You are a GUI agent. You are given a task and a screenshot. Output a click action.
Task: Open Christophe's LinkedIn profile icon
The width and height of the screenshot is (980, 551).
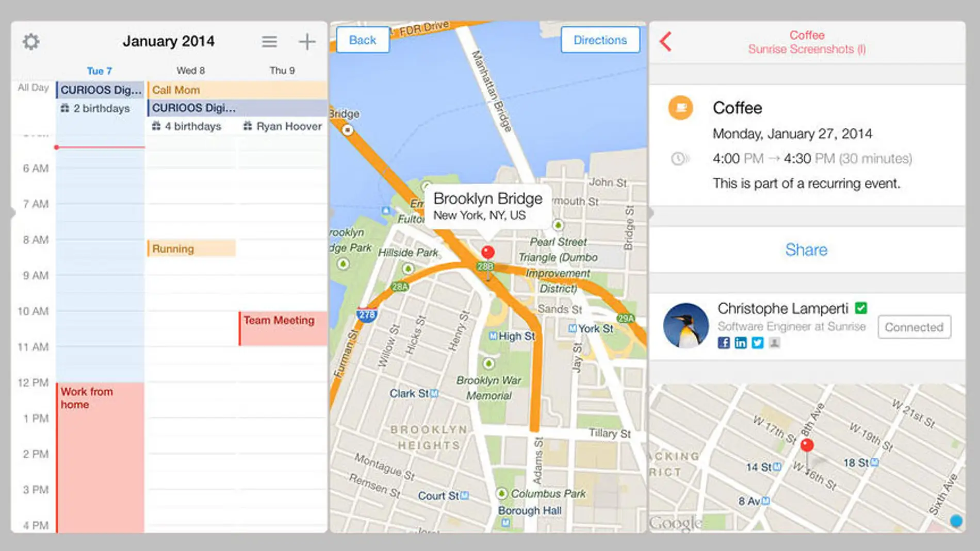(740, 343)
